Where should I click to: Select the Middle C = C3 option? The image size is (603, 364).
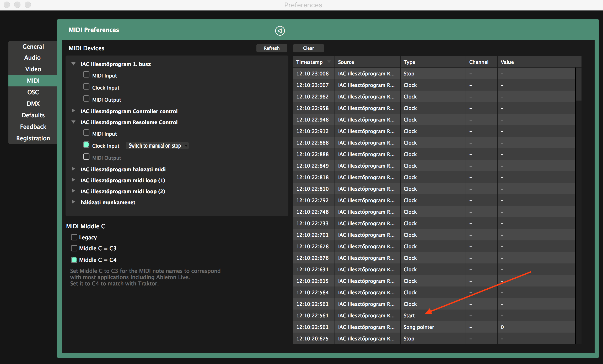click(74, 248)
